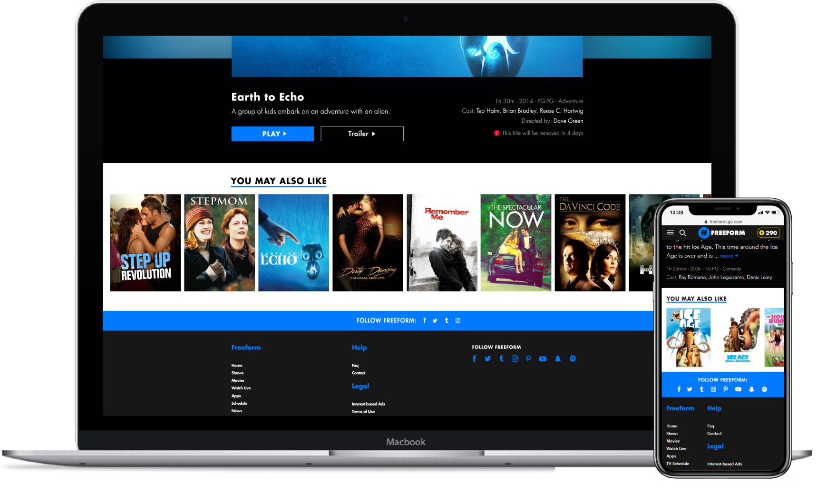
Task: Tap the Snapchat icon in the phone follow bar
Action: (x=751, y=389)
